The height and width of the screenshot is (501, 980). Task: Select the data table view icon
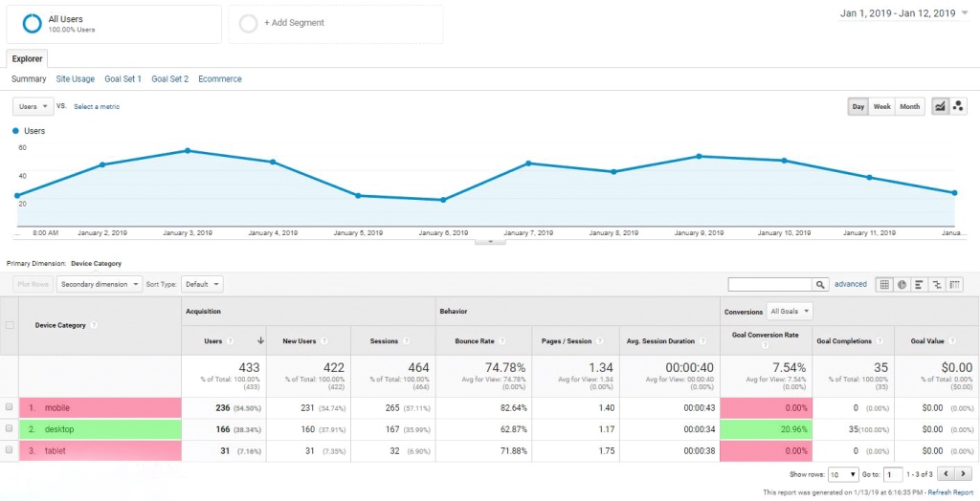point(884,284)
